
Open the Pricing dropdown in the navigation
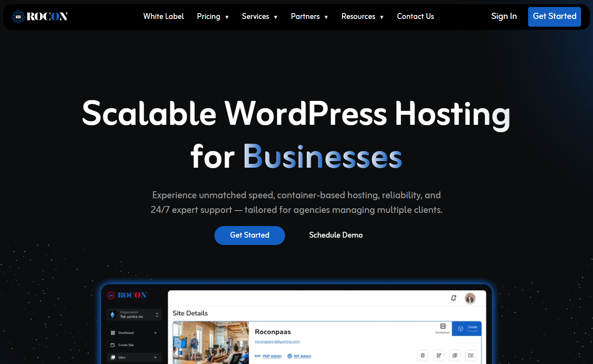(x=213, y=17)
